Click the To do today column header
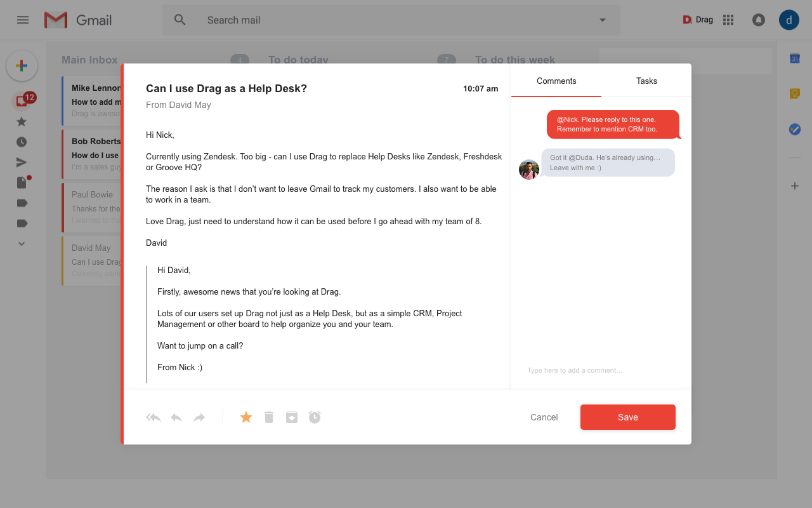 (298, 60)
